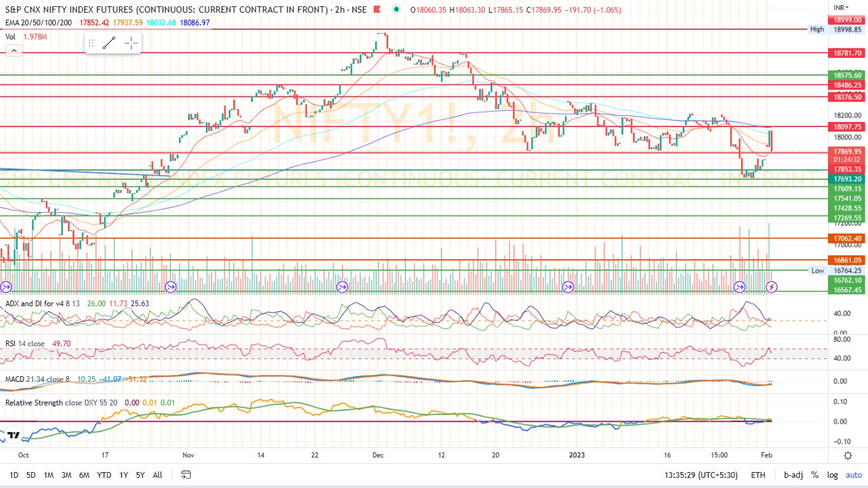Select the Relative Strength DXY legend
The width and height of the screenshot is (868, 488).
point(62,403)
